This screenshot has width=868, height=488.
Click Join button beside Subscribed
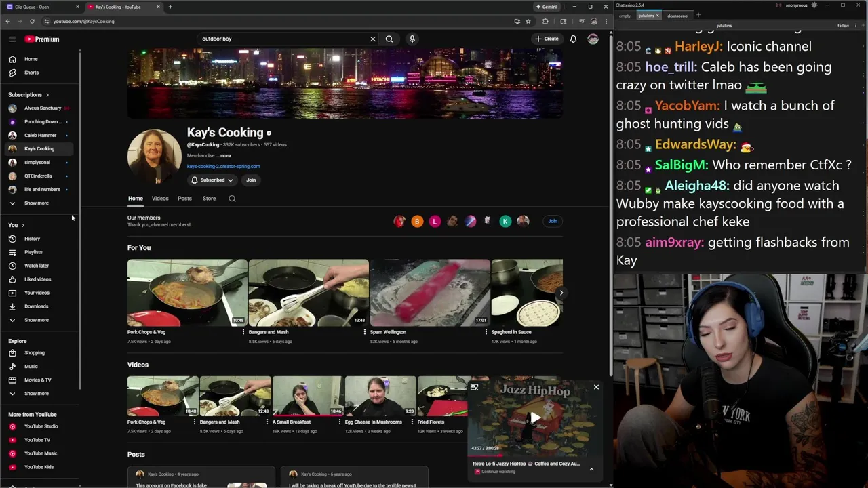[251, 180]
